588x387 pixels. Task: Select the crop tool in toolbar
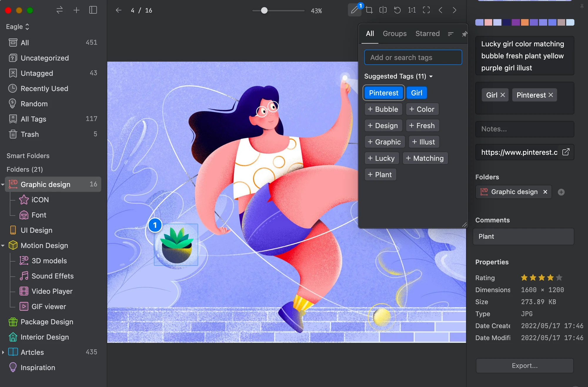click(x=369, y=10)
